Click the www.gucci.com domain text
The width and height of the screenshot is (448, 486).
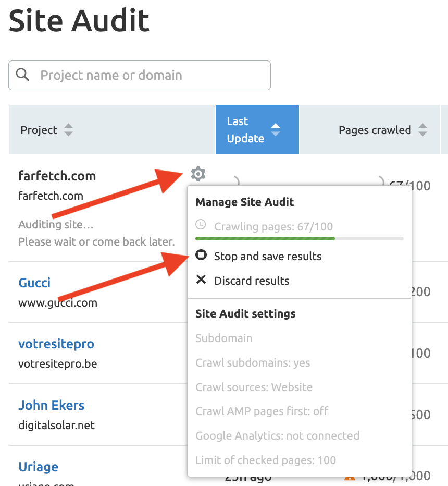click(x=58, y=303)
